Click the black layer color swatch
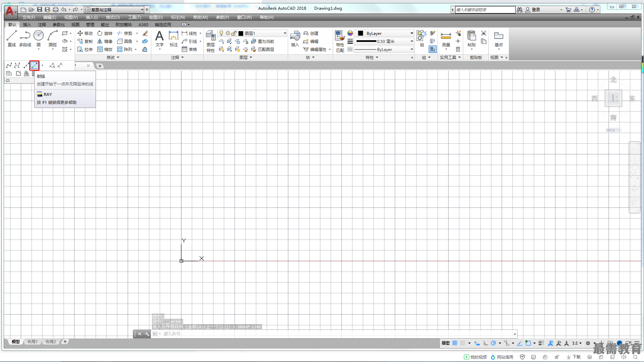 (241, 33)
